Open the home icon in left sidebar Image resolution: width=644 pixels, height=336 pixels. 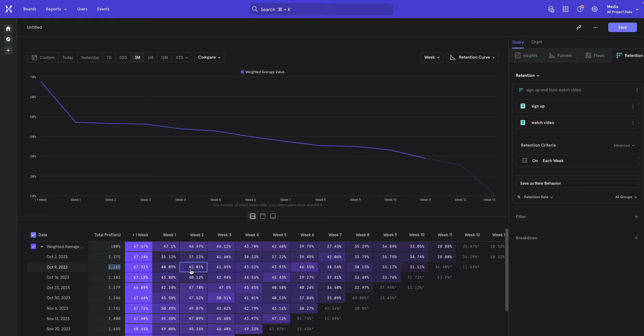8,29
